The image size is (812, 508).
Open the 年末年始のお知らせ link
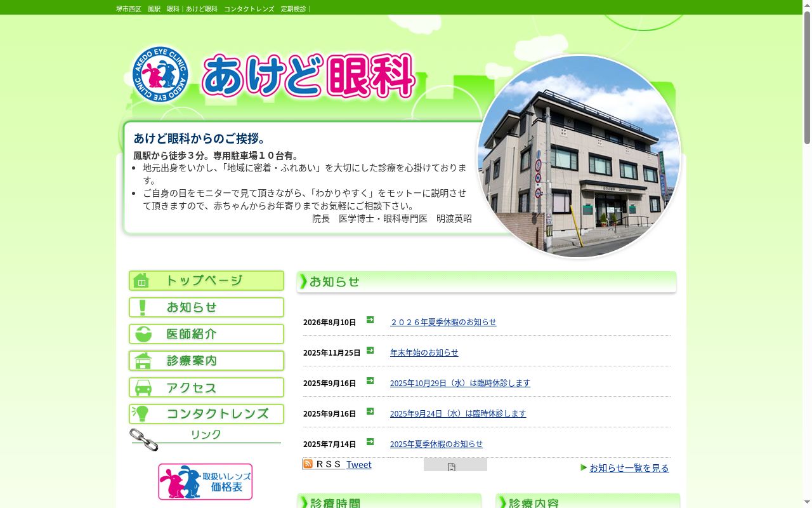[424, 352]
